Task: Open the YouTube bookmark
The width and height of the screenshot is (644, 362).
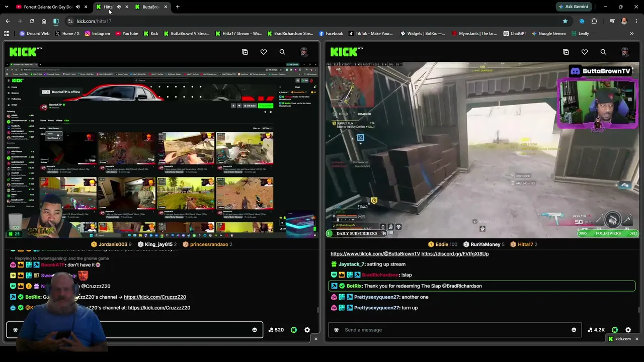Action: coord(127,34)
